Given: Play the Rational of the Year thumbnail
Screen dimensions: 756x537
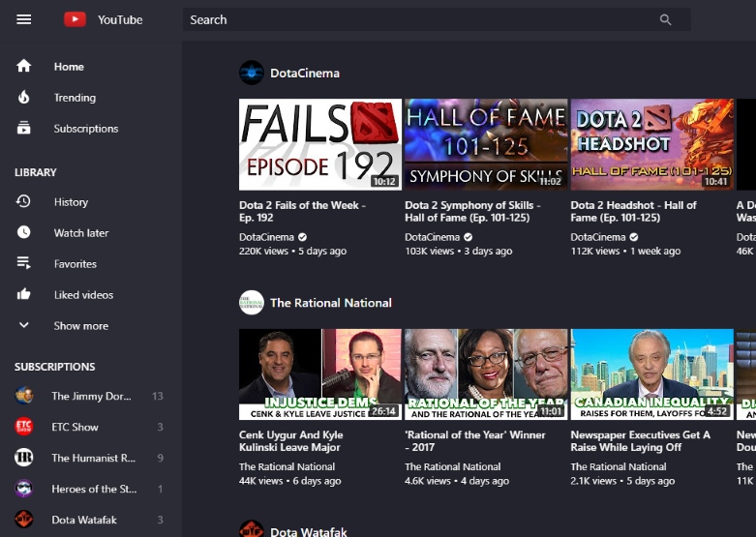Looking at the screenshot, I should point(486,374).
